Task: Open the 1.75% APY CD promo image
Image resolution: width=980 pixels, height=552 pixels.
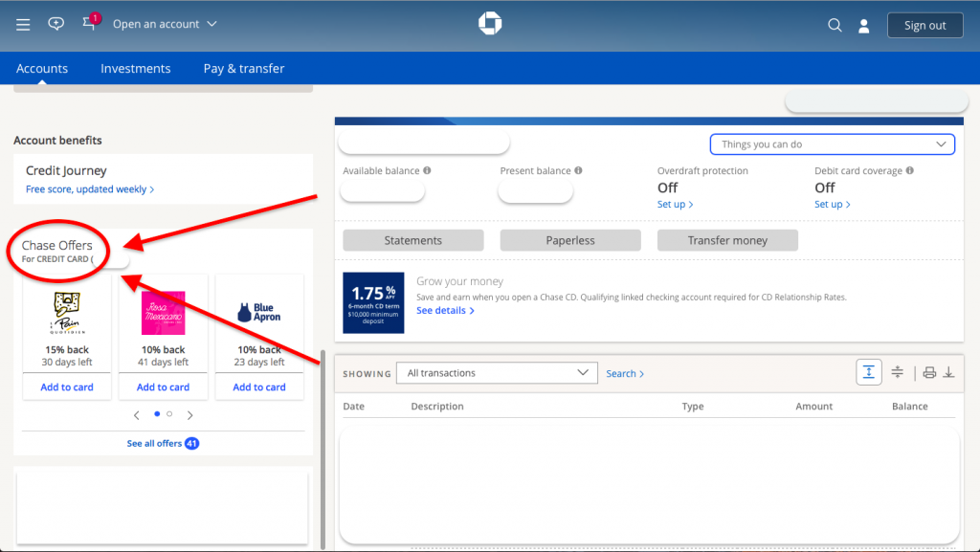Action: pyautogui.click(x=374, y=303)
